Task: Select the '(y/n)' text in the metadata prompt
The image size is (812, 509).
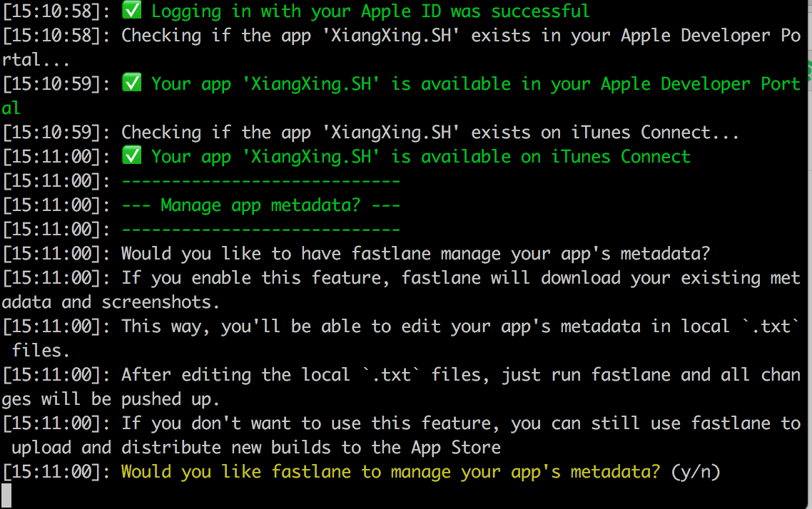Action: [694, 471]
